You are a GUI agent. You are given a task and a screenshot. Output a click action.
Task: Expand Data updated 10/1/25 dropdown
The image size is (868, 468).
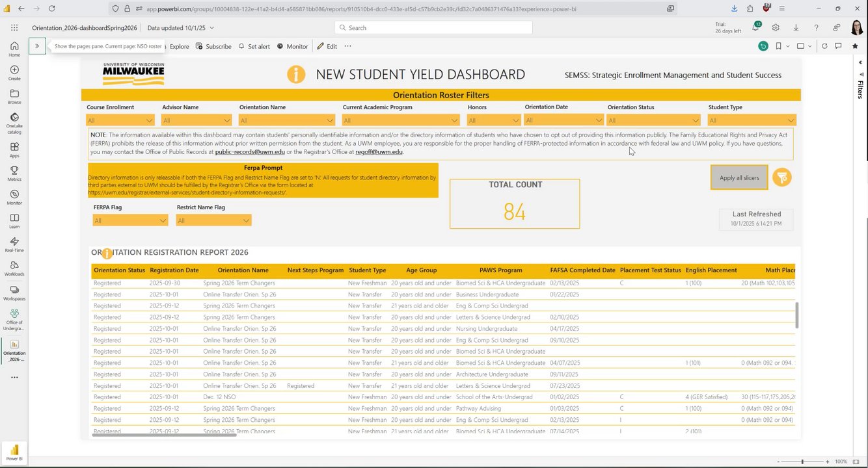(180, 28)
